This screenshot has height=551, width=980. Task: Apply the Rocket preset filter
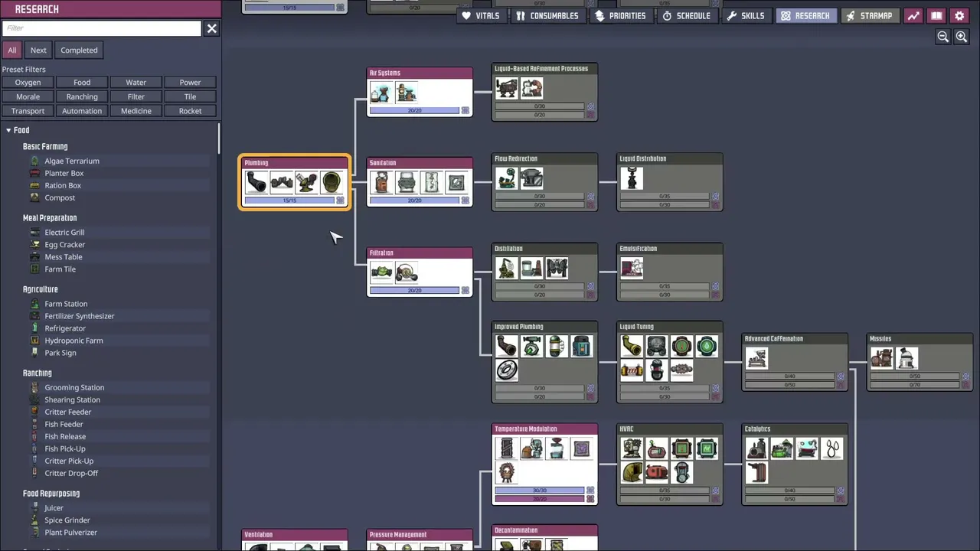click(190, 111)
